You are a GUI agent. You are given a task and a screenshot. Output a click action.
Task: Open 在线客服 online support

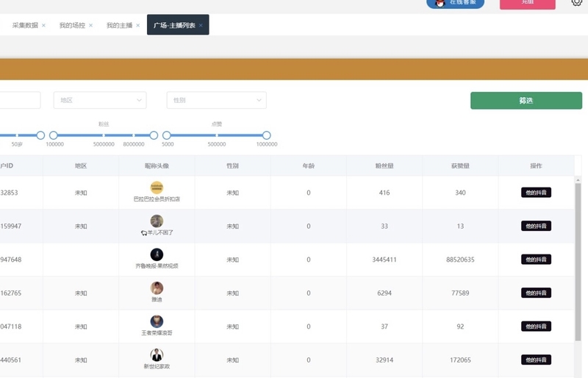pyautogui.click(x=455, y=3)
